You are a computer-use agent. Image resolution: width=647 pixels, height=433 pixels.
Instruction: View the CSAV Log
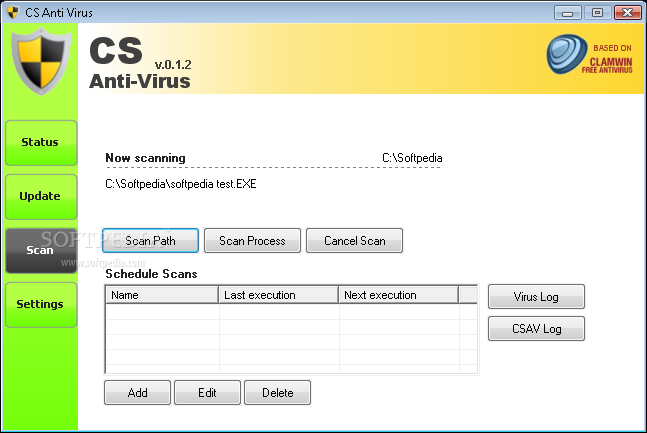pyautogui.click(x=536, y=329)
